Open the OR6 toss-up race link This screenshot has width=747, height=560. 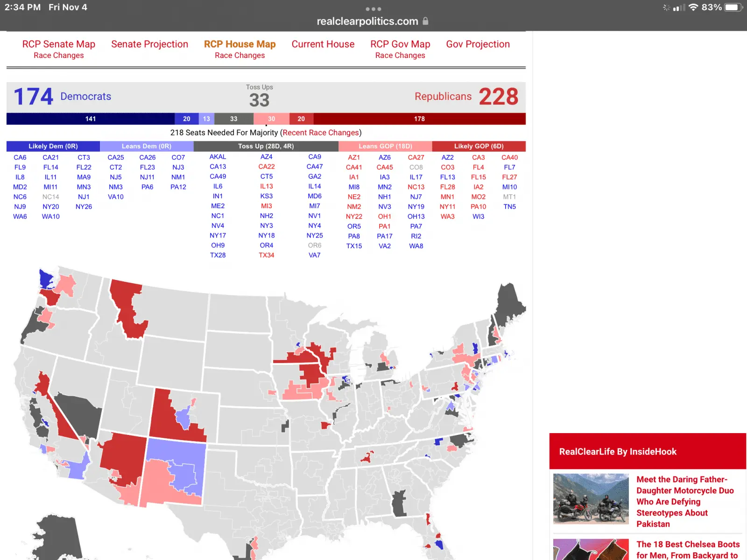[315, 245]
